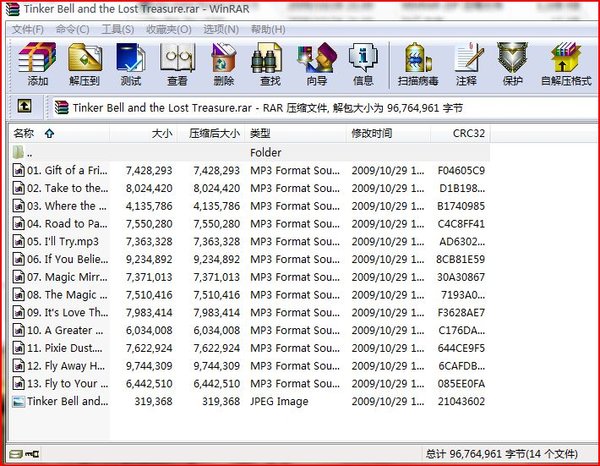
Task: Open the 帮助(H) menu
Action: click(x=268, y=29)
